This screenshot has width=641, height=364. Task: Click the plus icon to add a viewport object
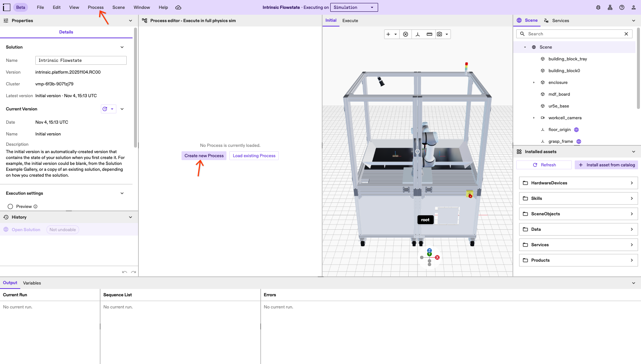point(388,34)
